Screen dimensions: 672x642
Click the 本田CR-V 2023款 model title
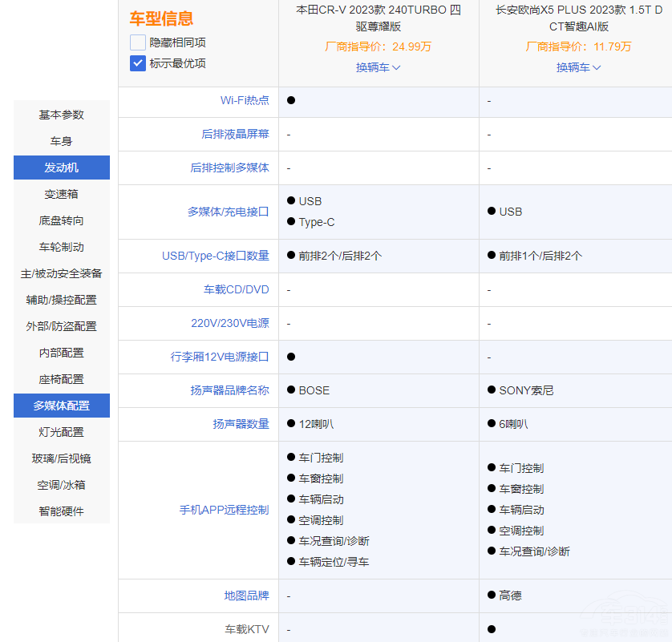coord(379,18)
